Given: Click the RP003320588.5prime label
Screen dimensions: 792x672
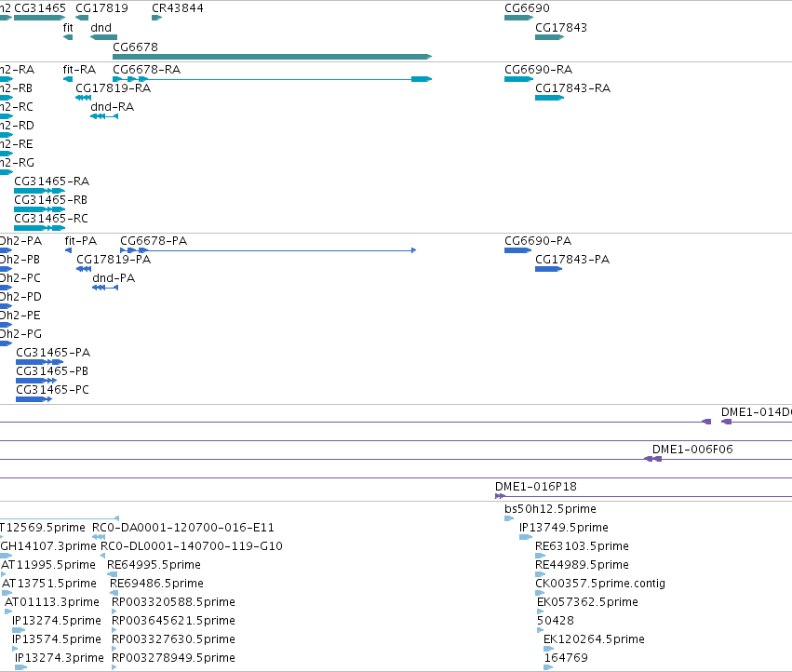Looking at the screenshot, I should [x=173, y=602].
